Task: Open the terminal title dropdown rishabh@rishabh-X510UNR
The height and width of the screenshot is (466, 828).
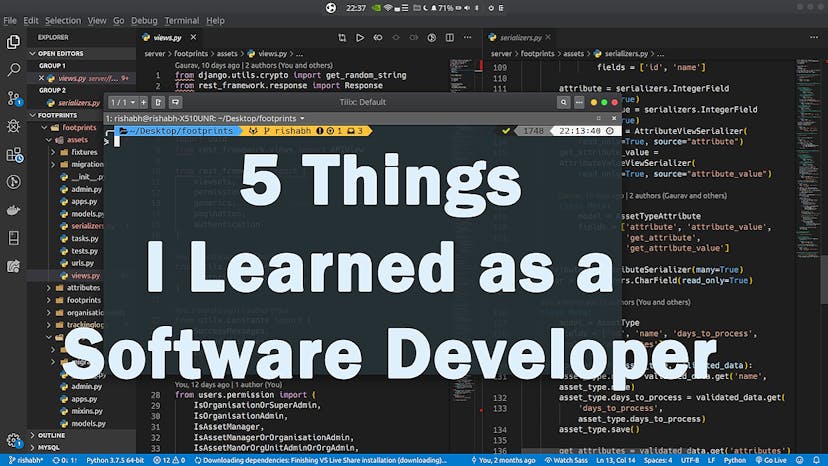Action: (205, 118)
